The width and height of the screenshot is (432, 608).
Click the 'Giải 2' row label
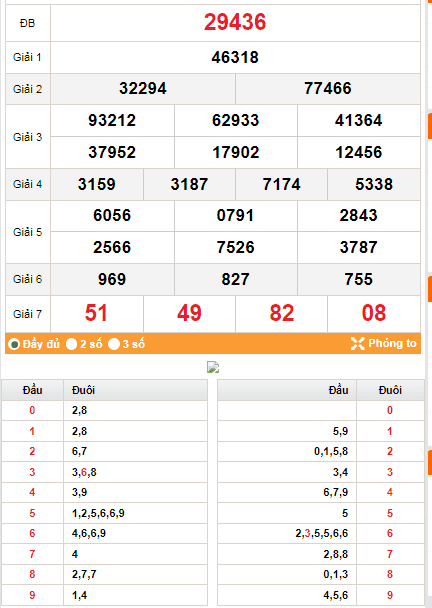click(x=28, y=89)
